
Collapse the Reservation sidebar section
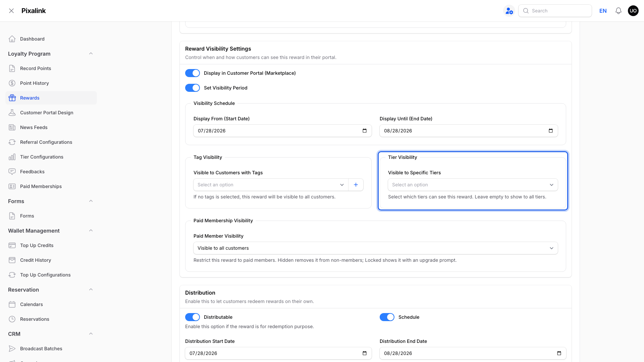pyautogui.click(x=91, y=290)
